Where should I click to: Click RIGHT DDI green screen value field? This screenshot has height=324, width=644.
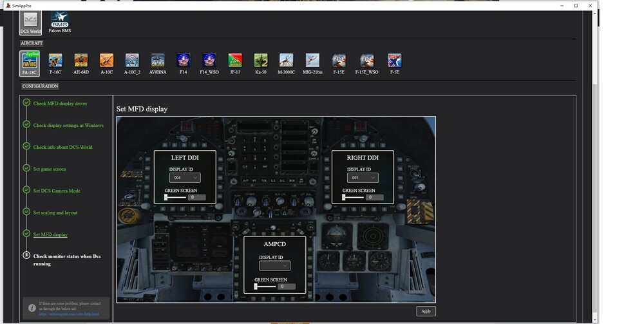click(375, 198)
